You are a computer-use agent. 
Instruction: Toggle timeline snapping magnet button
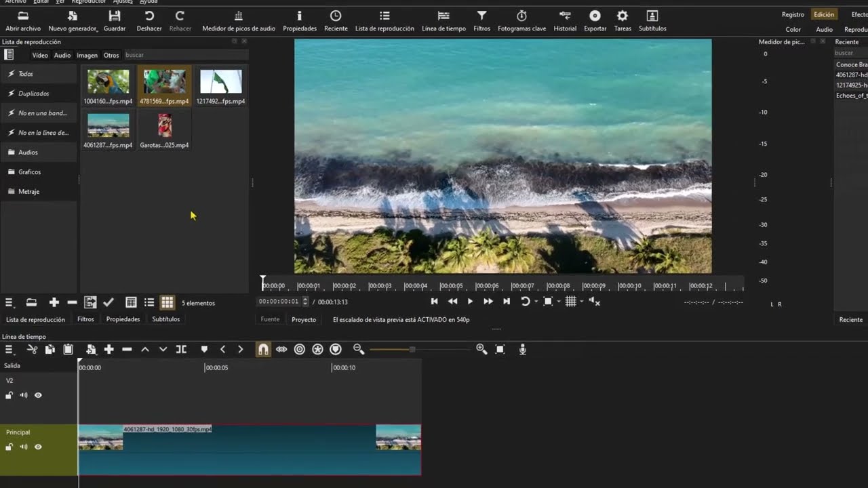coord(263,349)
